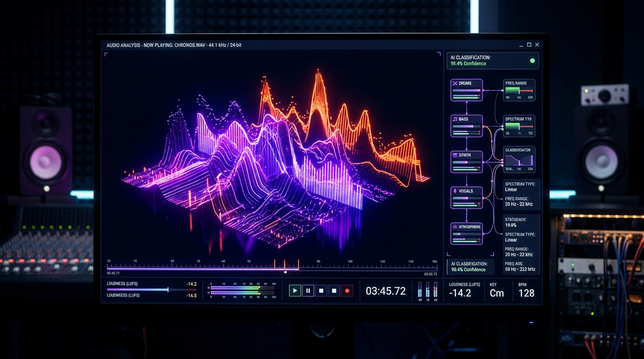
Task: Start playback with the Play button
Action: [x=295, y=291]
